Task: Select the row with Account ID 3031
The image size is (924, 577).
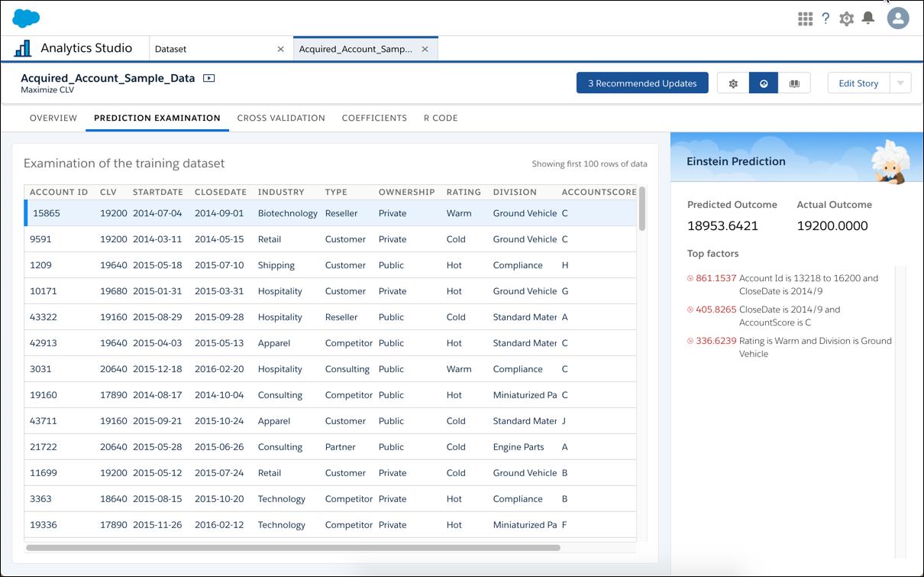Action: click(x=331, y=369)
